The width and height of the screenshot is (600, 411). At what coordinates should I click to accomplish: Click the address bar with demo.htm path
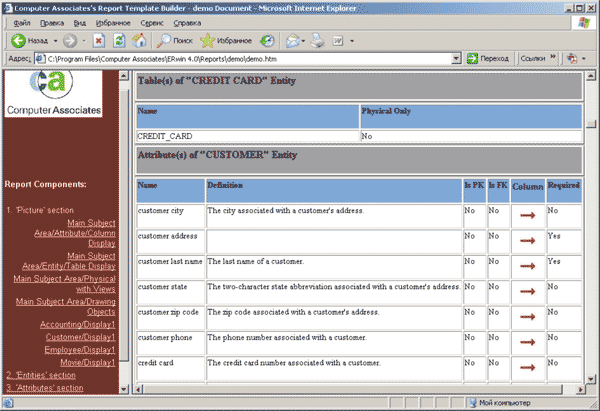tap(248, 59)
